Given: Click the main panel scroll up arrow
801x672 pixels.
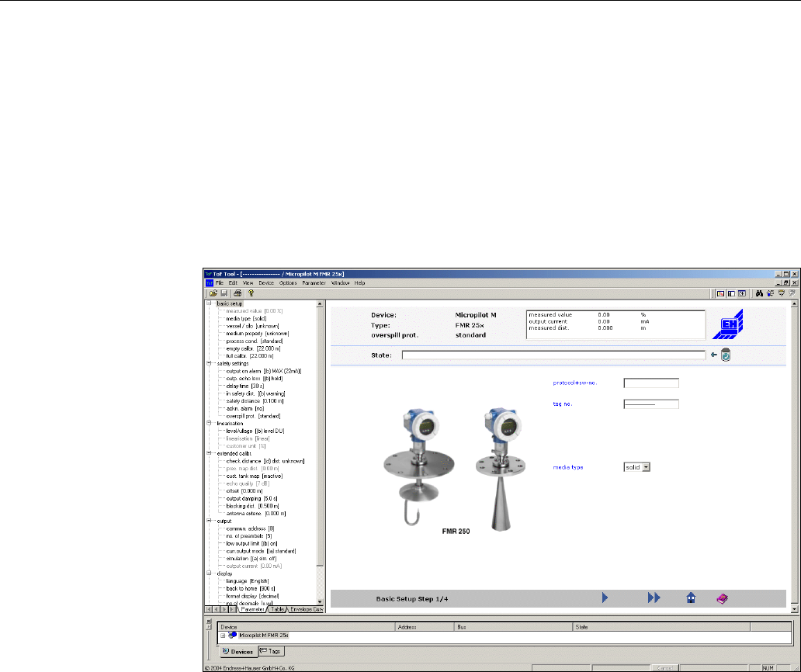Looking at the screenshot, I should [x=794, y=304].
